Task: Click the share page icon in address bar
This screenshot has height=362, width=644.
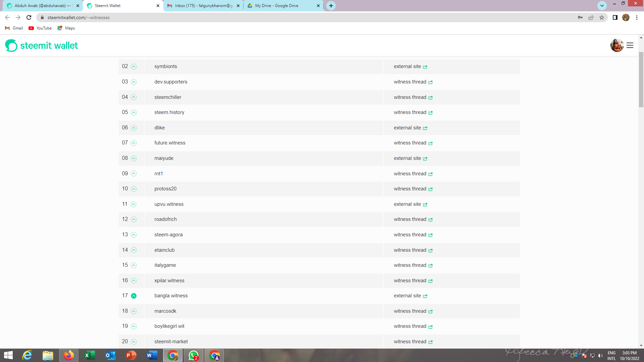Action: 591,17
